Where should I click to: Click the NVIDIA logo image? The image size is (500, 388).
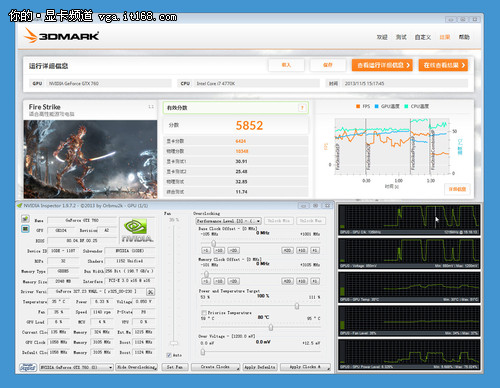137,230
